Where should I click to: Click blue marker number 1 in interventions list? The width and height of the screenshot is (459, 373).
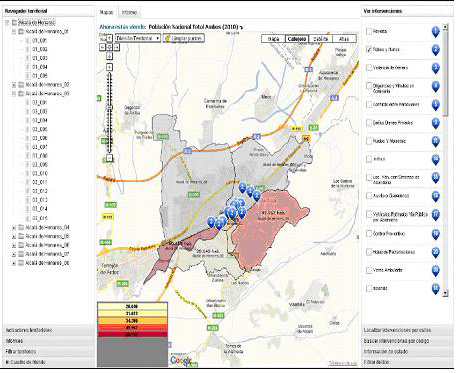click(435, 32)
